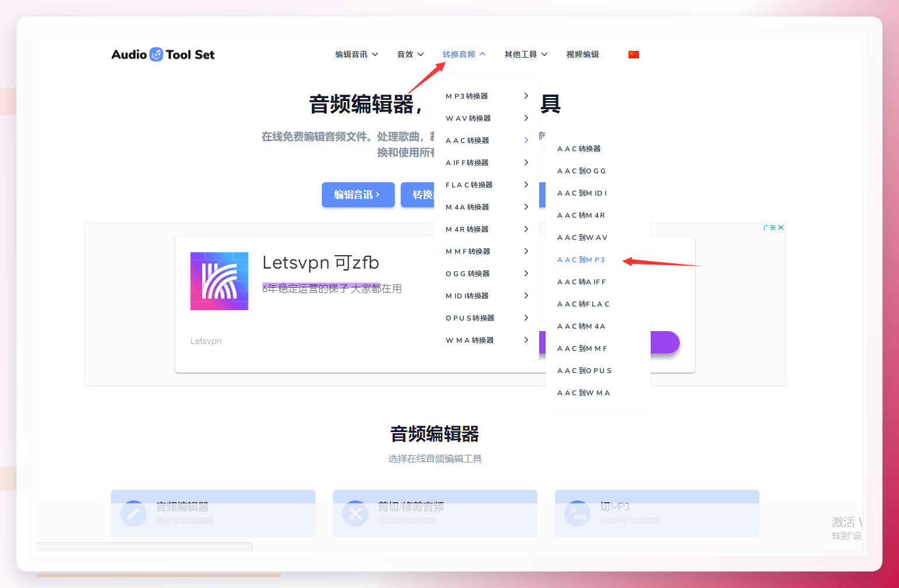Expand OGG转换器 submenu arrow
This screenshot has height=588, width=899.
[x=526, y=273]
